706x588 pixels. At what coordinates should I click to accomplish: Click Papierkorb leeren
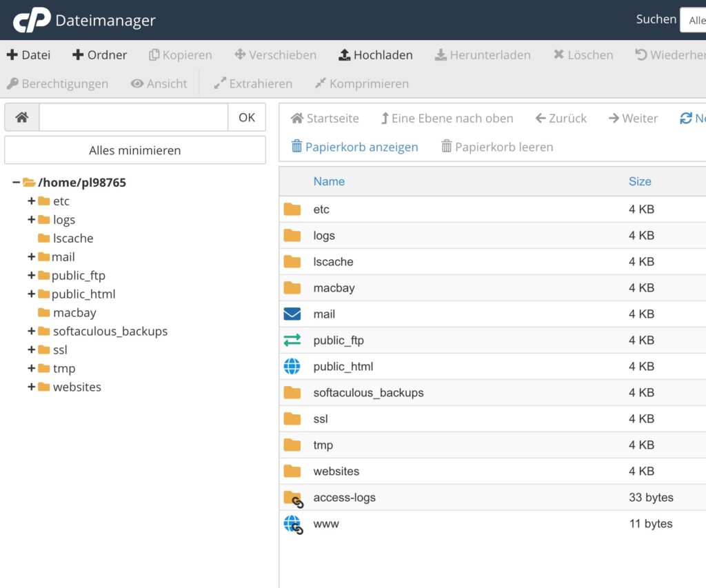pos(497,148)
